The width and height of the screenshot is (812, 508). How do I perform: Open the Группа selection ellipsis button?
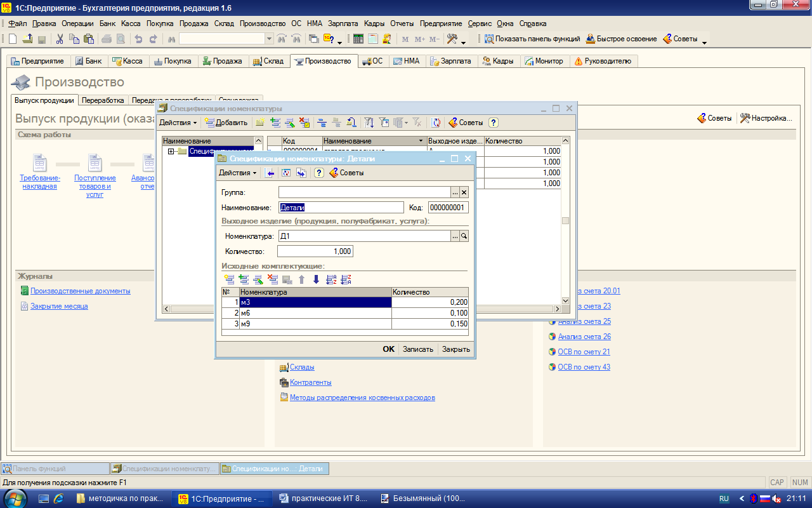454,192
